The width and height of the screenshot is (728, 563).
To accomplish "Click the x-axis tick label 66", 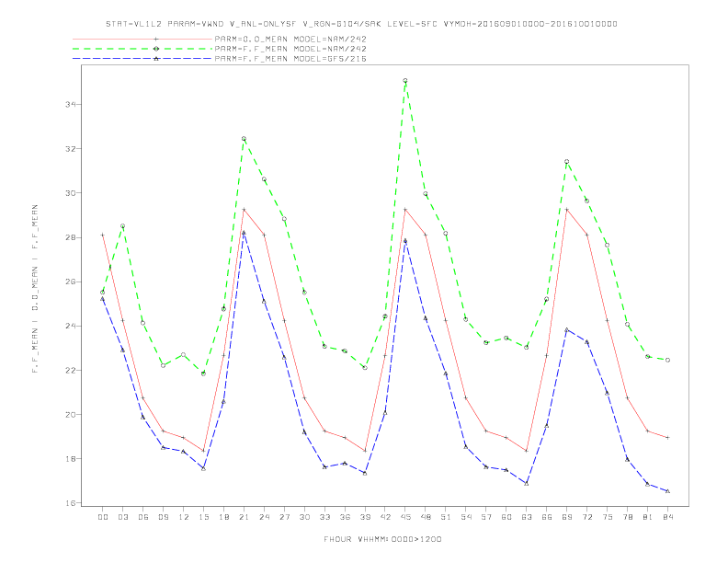I will (547, 517).
